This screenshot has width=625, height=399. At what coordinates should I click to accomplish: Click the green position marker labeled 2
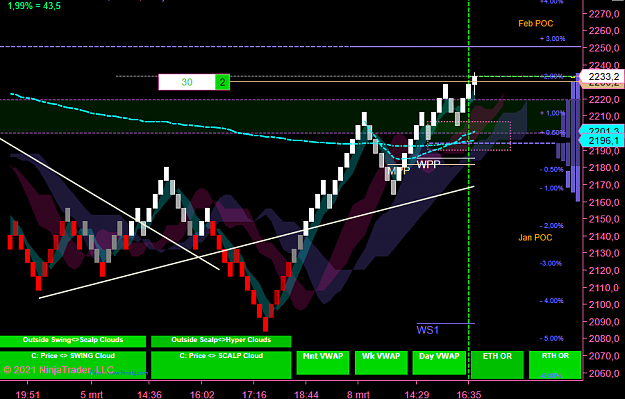tap(222, 82)
